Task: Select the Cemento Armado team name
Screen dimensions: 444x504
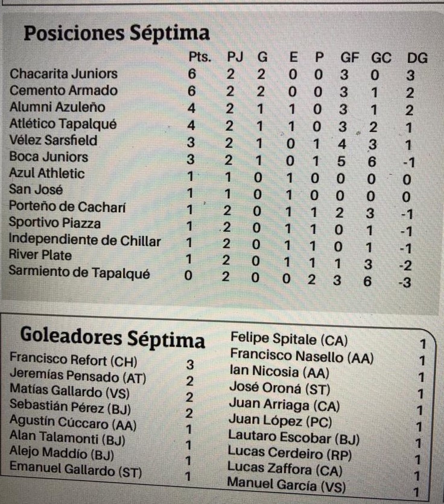Action: pos(63,90)
